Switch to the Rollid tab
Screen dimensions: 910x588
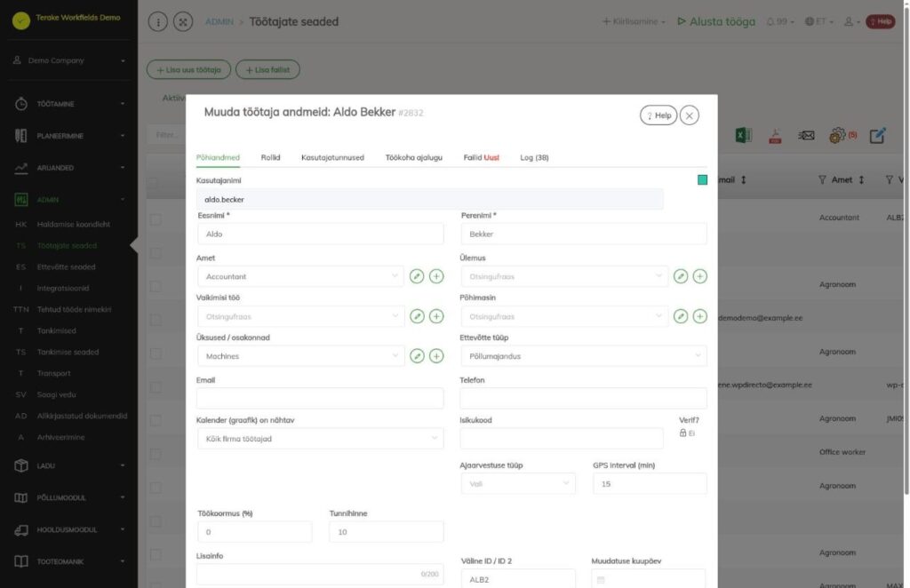click(x=270, y=158)
